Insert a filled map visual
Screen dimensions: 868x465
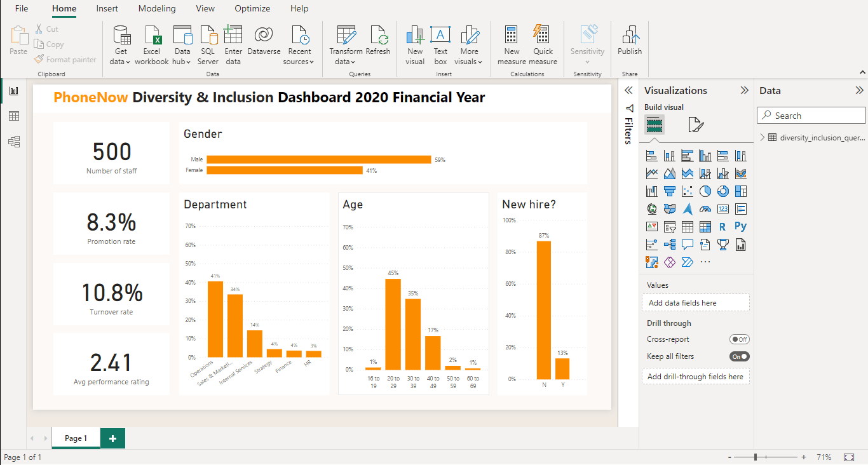(669, 209)
